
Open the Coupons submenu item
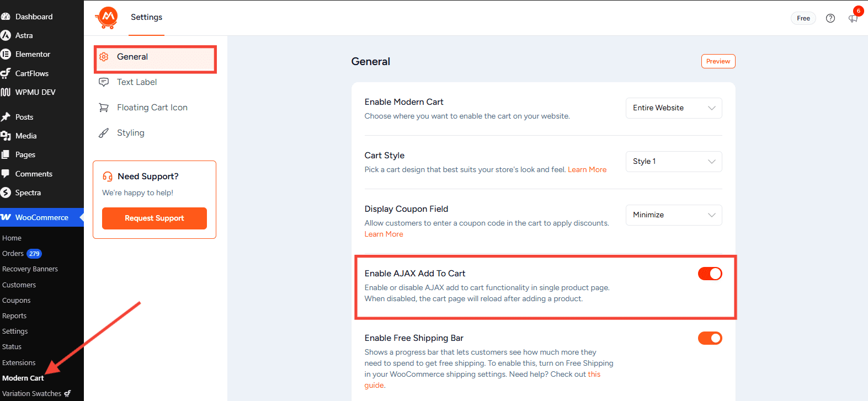coord(16,301)
